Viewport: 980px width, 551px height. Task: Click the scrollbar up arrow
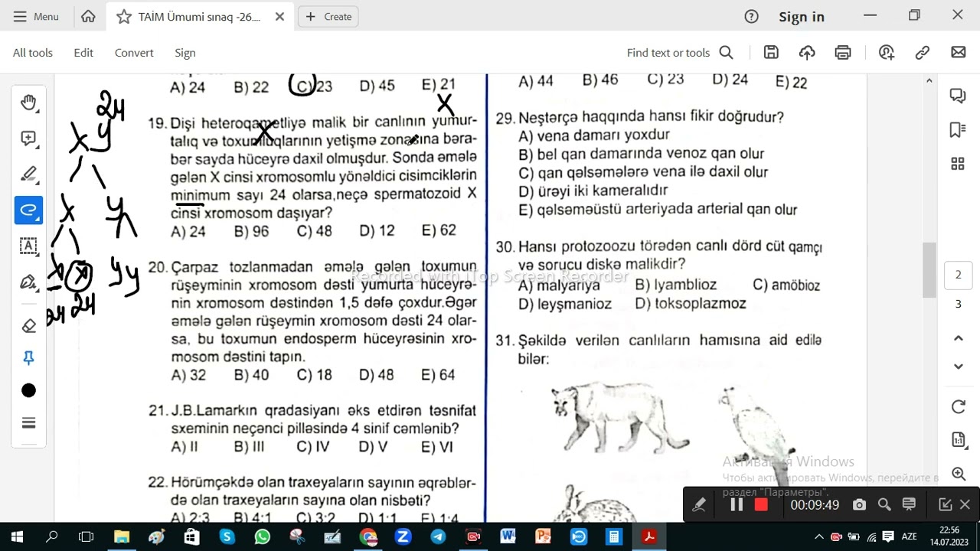click(929, 80)
